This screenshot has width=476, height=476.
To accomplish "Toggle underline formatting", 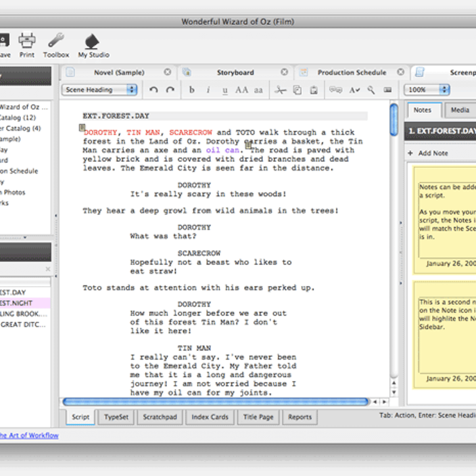I will [x=225, y=90].
